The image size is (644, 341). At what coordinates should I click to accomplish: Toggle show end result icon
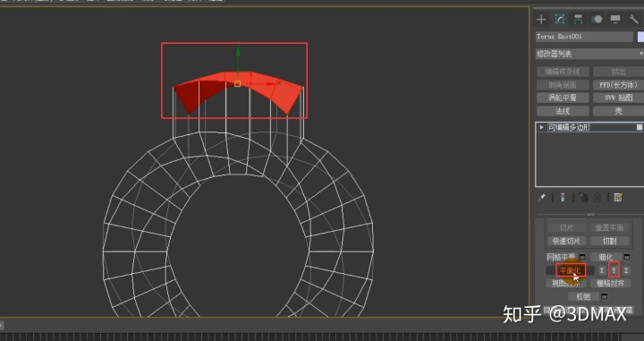(x=563, y=198)
